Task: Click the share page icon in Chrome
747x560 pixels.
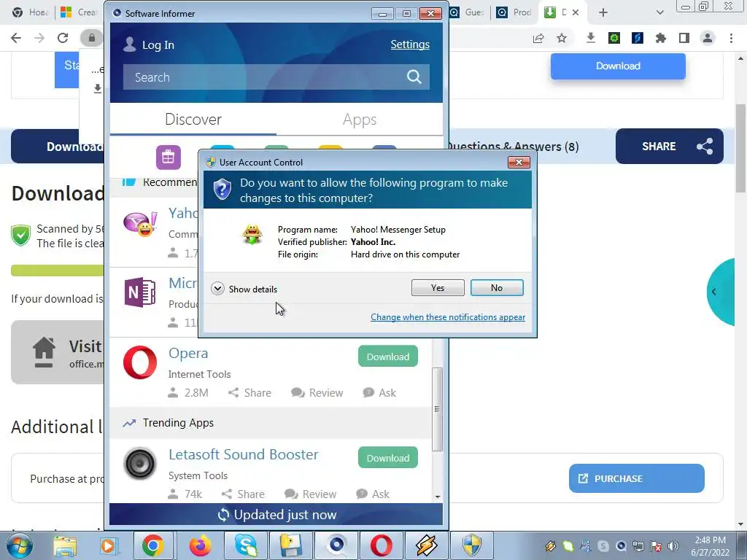Action: pyautogui.click(x=538, y=38)
